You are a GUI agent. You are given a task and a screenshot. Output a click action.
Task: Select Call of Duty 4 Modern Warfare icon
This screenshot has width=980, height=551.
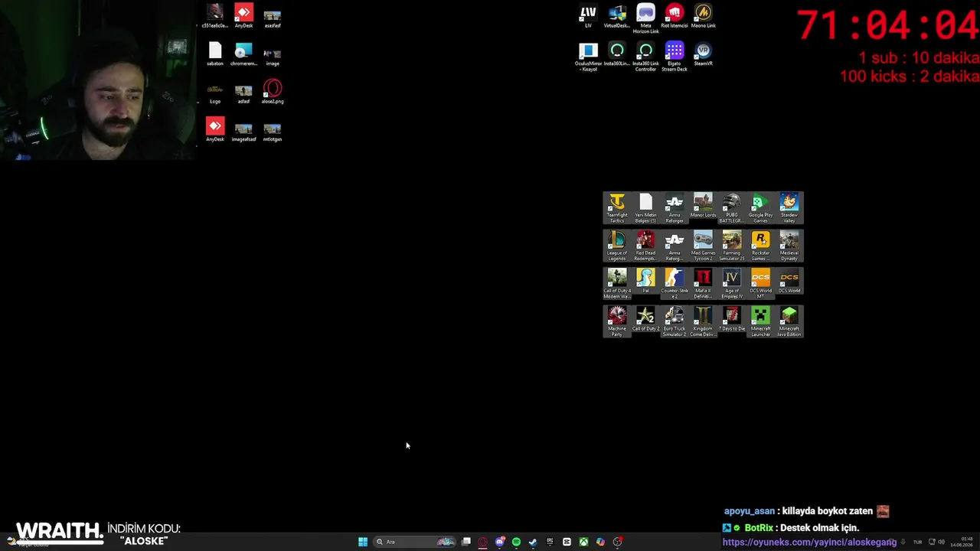[x=617, y=284]
